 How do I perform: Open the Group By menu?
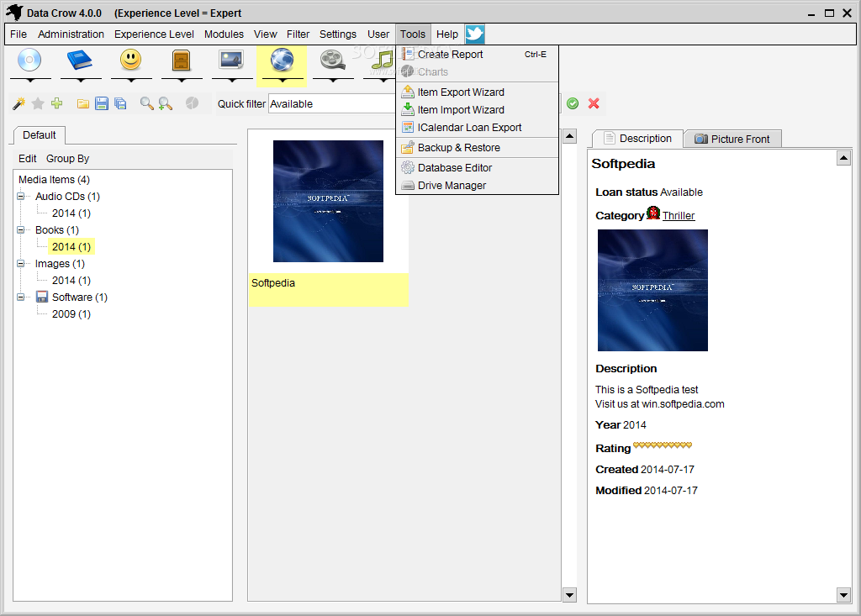click(67, 159)
